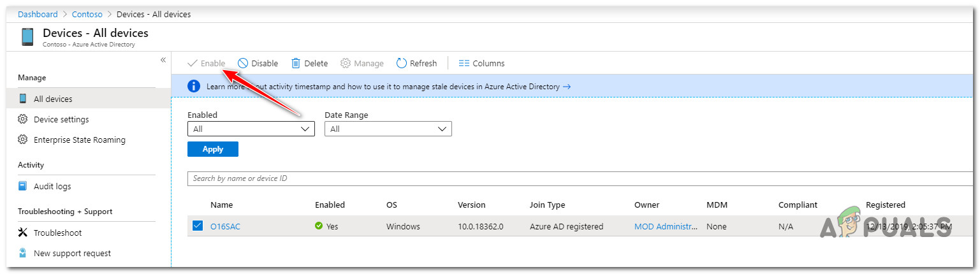Open the Columns chooser
Image resolution: width=980 pixels, height=274 pixels.
click(x=481, y=63)
